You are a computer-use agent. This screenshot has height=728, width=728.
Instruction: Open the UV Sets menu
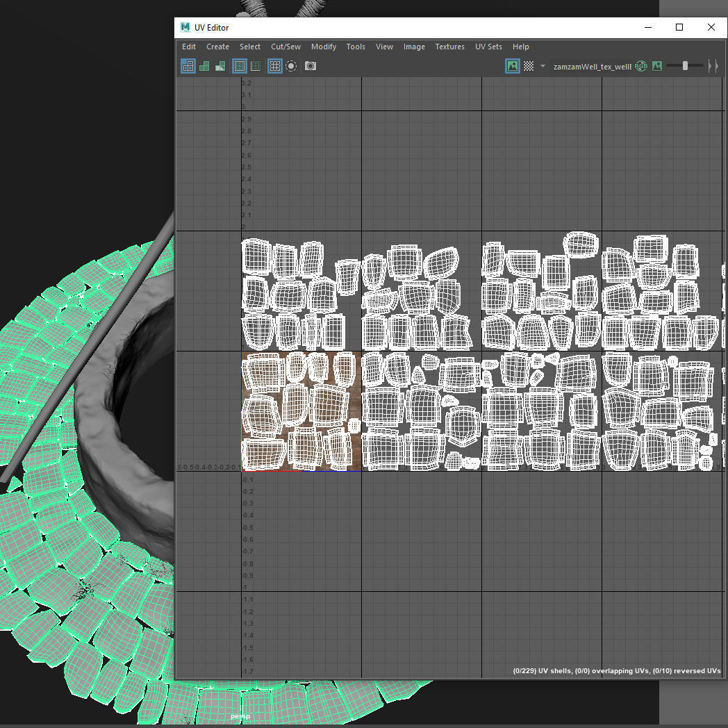click(488, 47)
